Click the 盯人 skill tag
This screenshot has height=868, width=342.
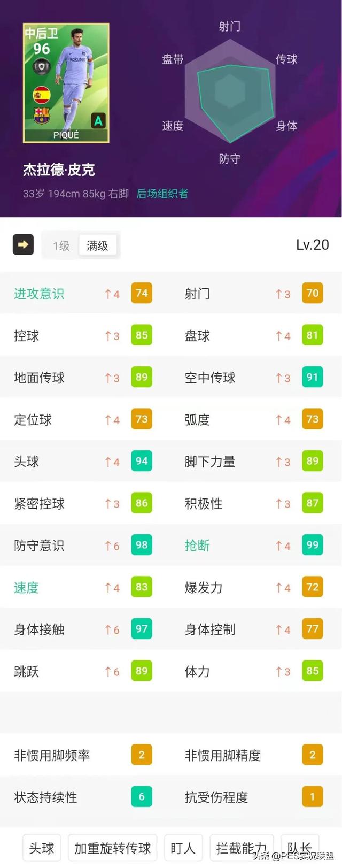click(183, 848)
